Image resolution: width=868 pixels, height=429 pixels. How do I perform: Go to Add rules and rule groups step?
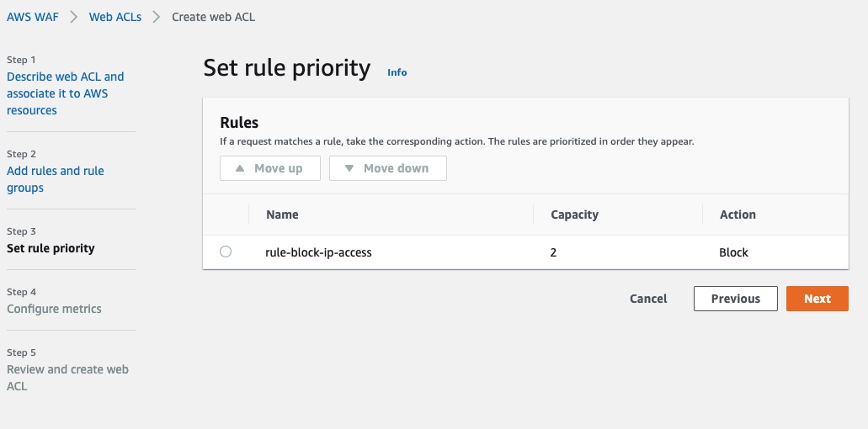[x=56, y=179]
